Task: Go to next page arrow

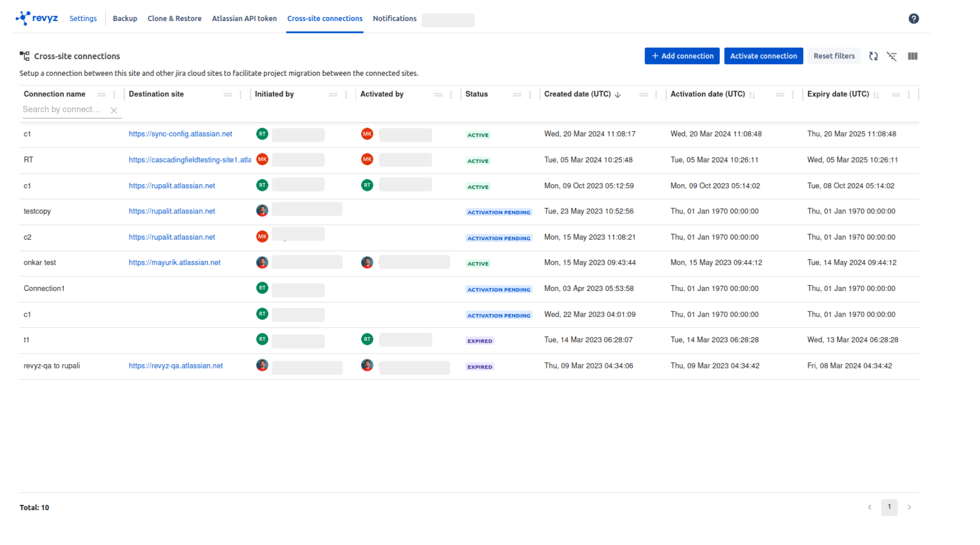Action: pyautogui.click(x=909, y=507)
